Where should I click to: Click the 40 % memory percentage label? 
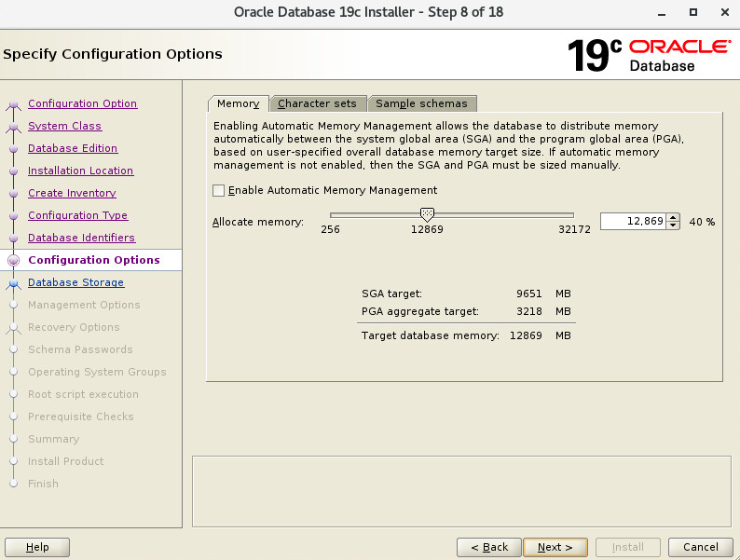(702, 222)
